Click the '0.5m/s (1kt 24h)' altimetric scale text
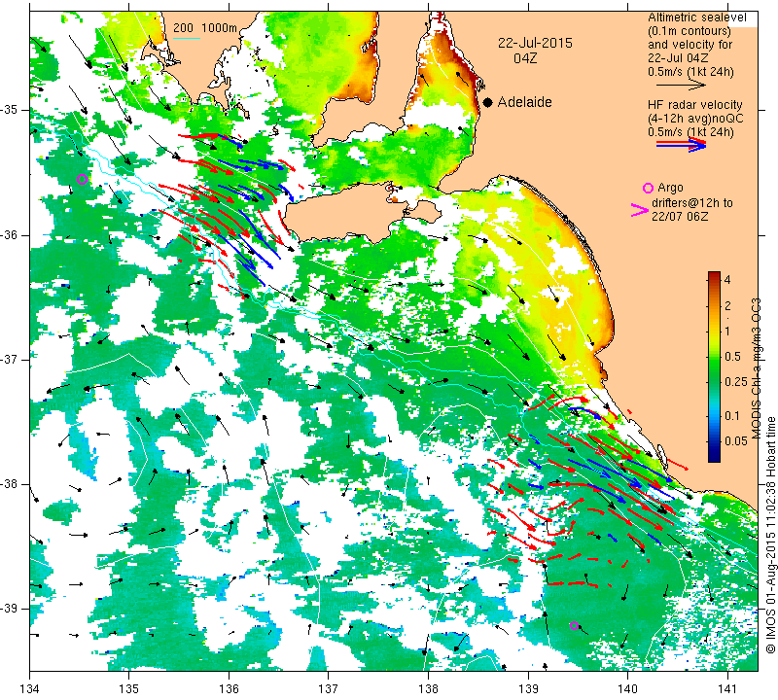778x700 pixels. [x=690, y=72]
